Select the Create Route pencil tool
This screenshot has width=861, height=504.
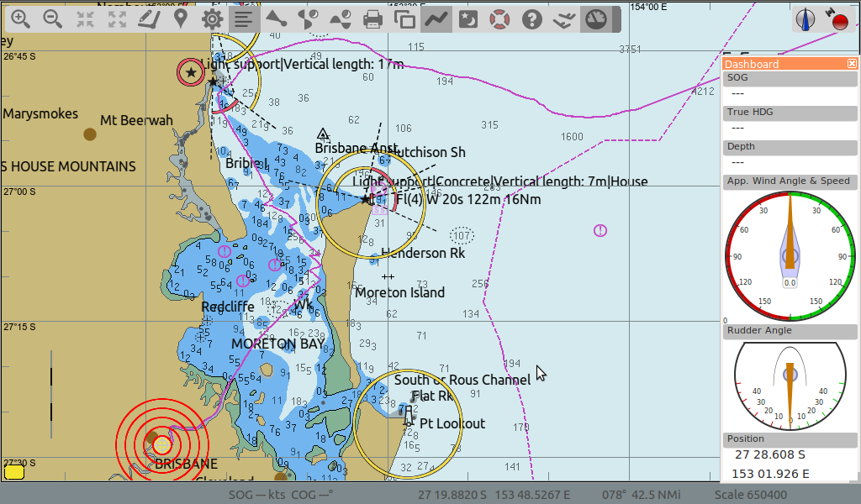tap(148, 18)
